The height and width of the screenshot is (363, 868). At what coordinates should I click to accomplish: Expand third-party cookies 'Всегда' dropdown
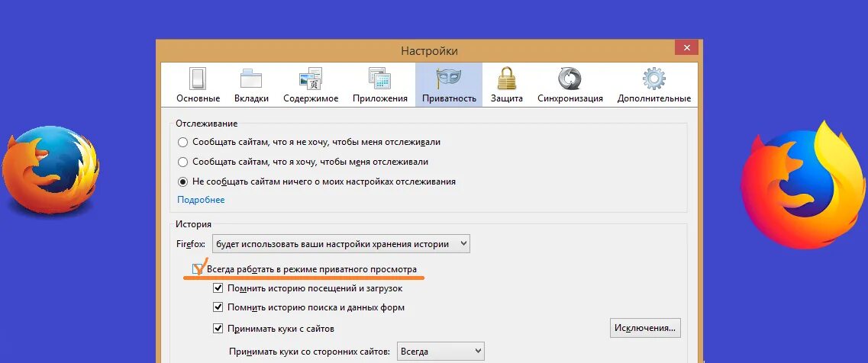(440, 352)
